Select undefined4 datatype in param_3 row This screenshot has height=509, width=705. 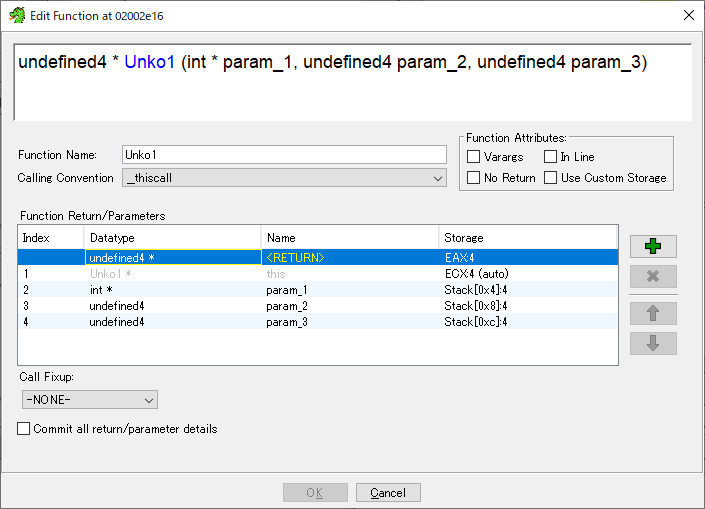click(173, 322)
